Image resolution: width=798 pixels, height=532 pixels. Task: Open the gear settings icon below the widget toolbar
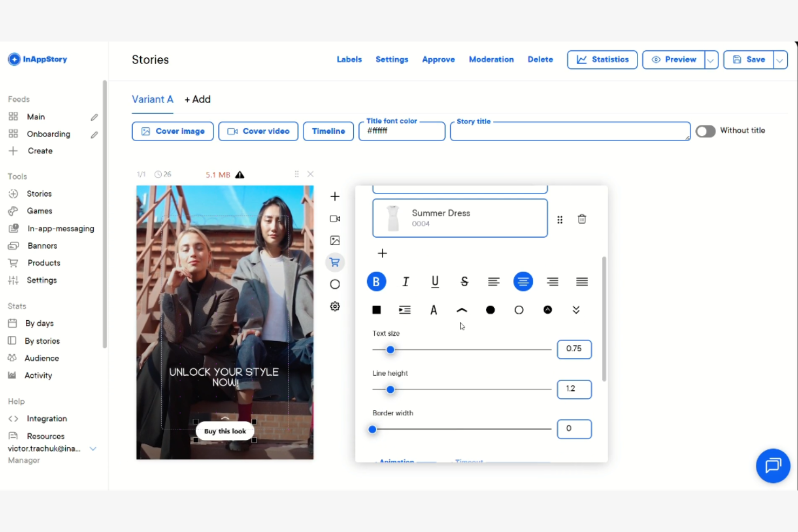(335, 306)
